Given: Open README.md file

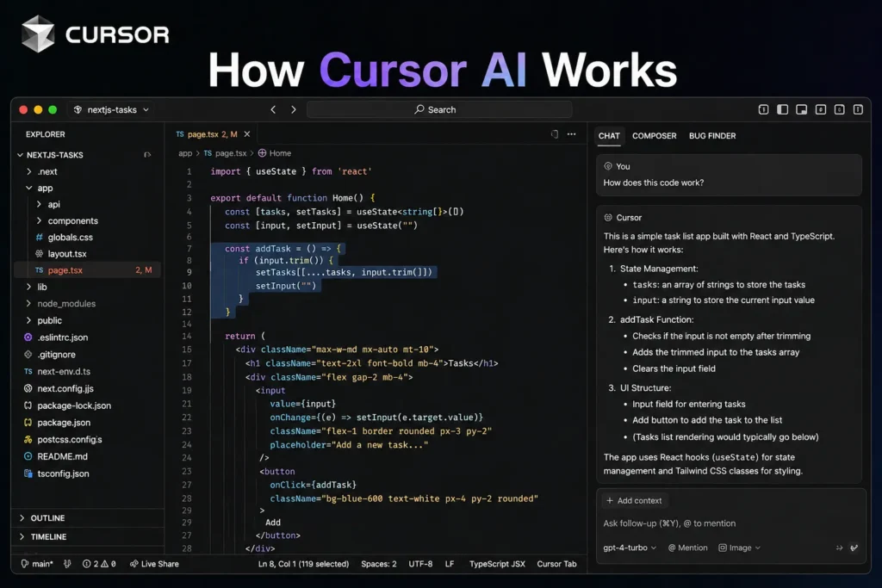Looking at the screenshot, I should [x=62, y=456].
